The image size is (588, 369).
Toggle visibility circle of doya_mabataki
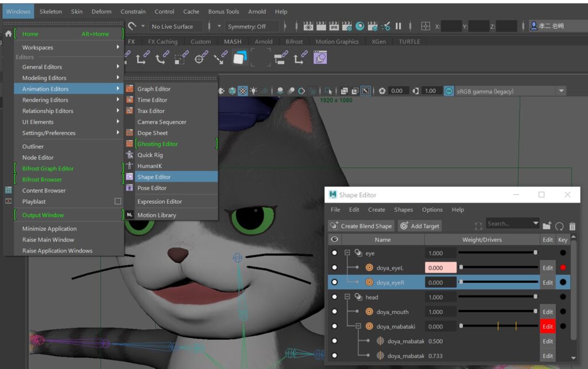coord(335,327)
